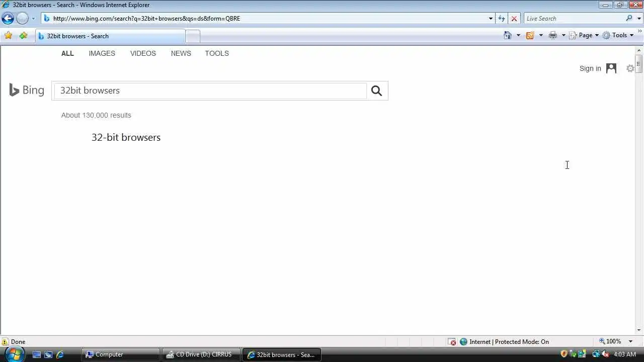Expand the Feeds dropdown arrow

(x=541, y=35)
